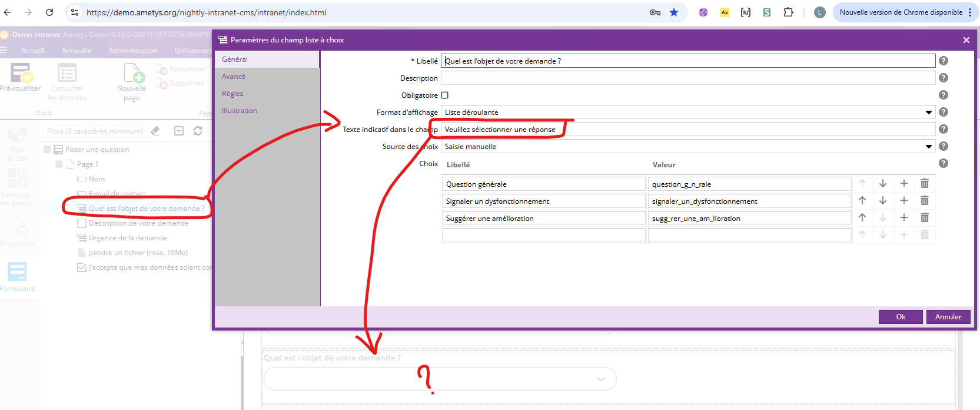The height and width of the screenshot is (410, 980).
Task: Switch to the Avancé tab
Action: 234,77
